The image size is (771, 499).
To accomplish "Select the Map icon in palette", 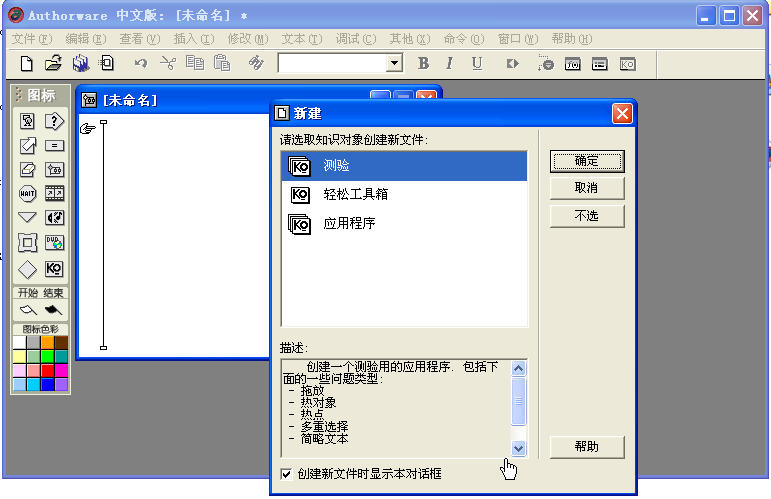I will 54,170.
